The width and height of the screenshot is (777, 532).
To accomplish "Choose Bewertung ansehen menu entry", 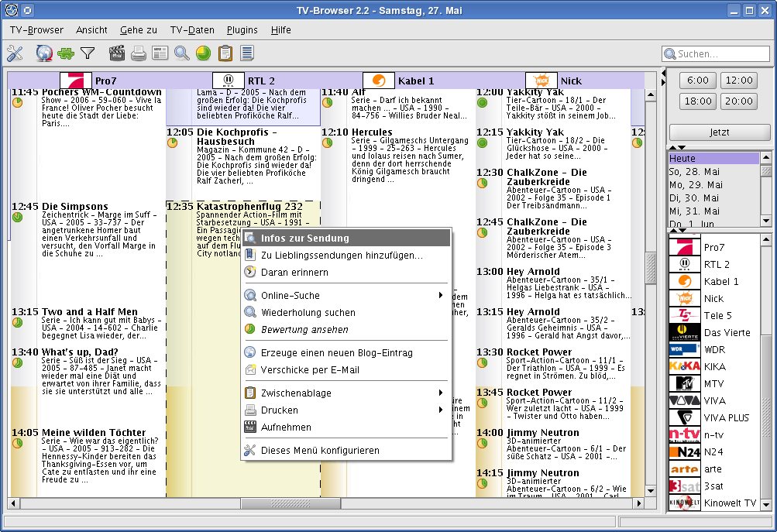I will click(346, 329).
